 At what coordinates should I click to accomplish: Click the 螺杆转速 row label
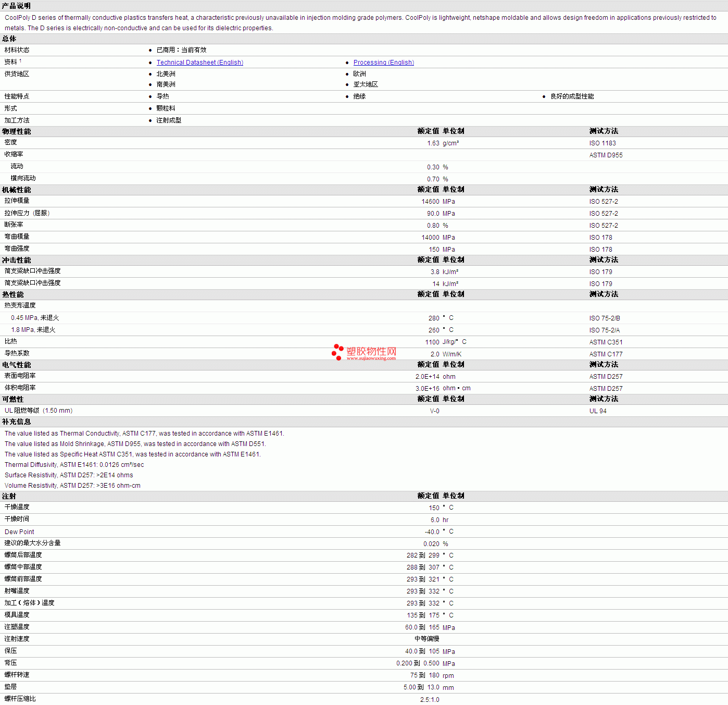pyautogui.click(x=17, y=675)
